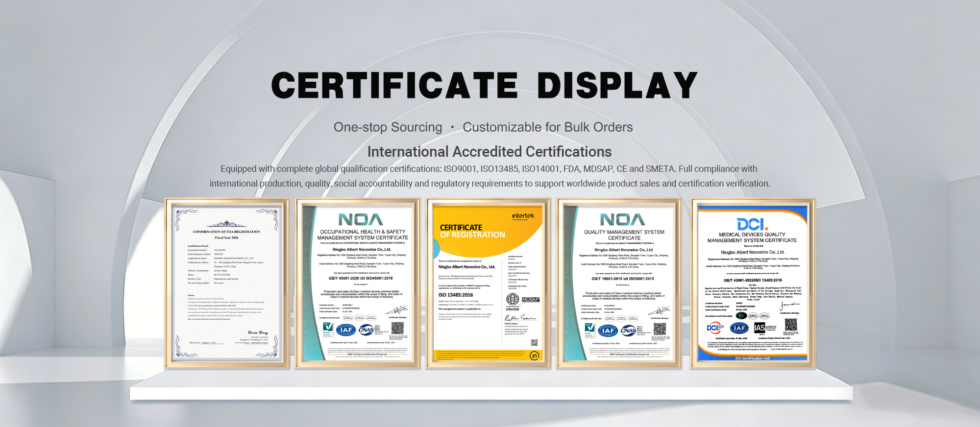Click the company name on the Intertek certificate
980x427 pixels.
pyautogui.click(x=467, y=267)
